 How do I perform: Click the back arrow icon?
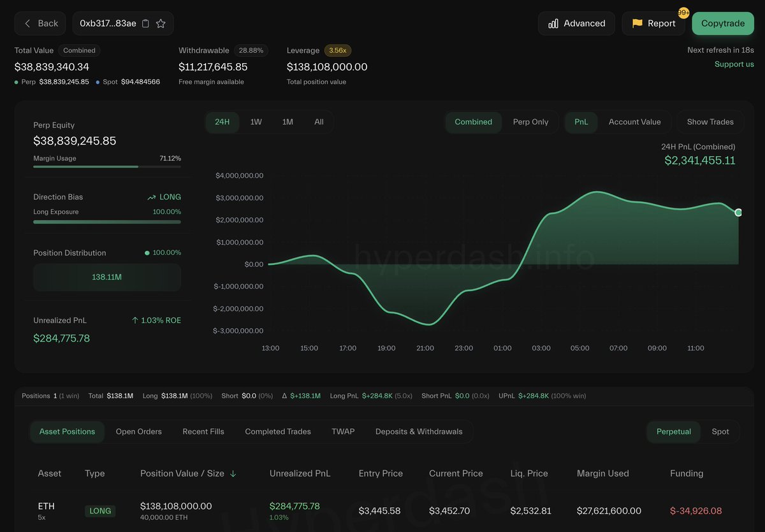pyautogui.click(x=27, y=24)
